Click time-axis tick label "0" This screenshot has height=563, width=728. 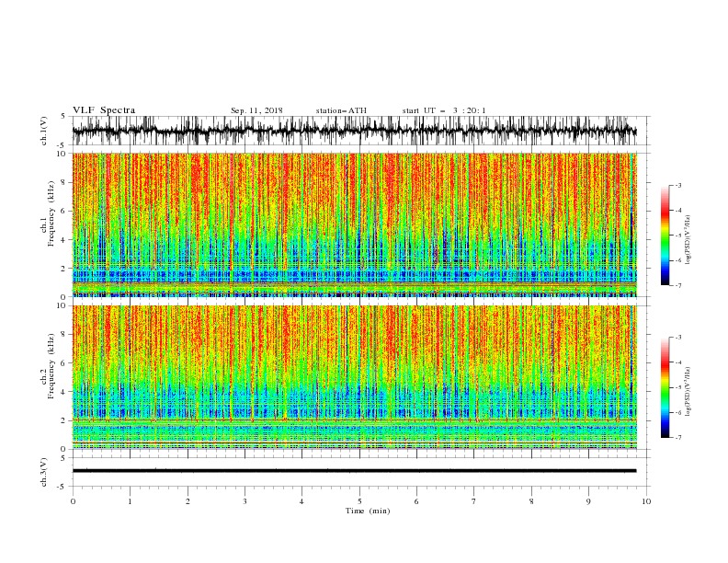[73, 501]
